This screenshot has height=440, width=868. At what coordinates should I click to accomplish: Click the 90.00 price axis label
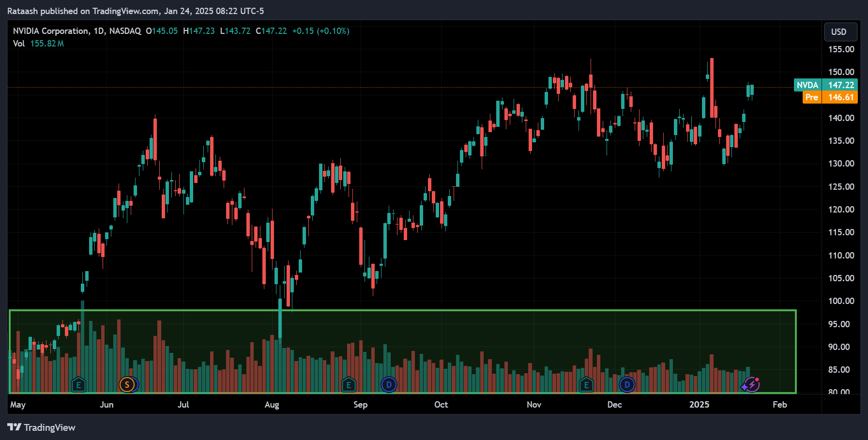point(839,347)
